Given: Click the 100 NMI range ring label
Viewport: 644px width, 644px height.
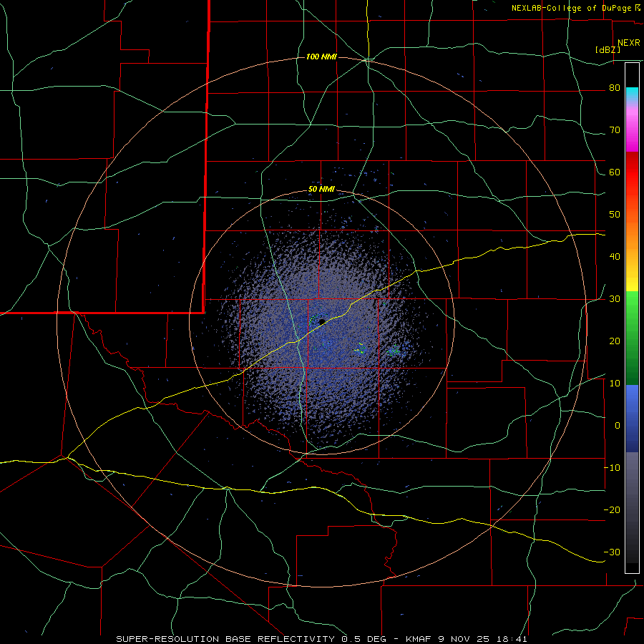Looking at the screenshot, I should [321, 57].
